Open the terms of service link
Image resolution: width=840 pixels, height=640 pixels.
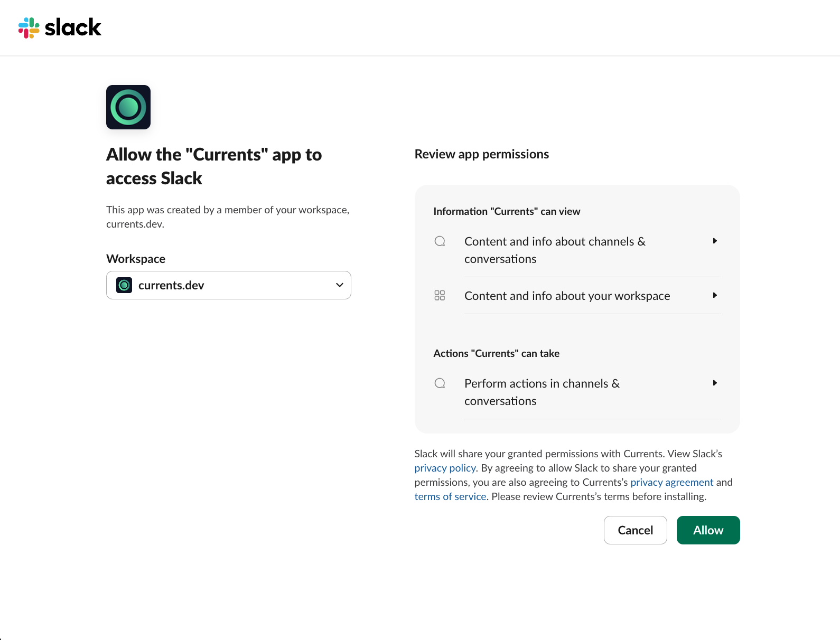coord(450,496)
